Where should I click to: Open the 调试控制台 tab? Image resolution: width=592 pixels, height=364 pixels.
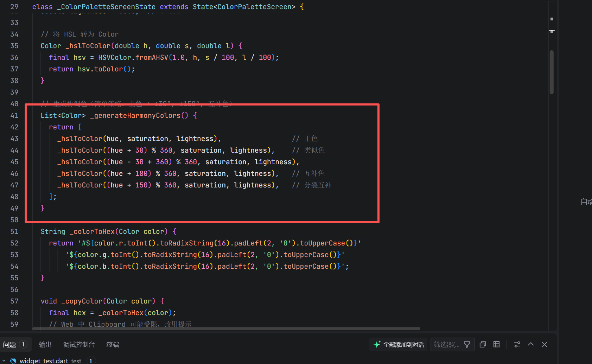click(x=79, y=344)
